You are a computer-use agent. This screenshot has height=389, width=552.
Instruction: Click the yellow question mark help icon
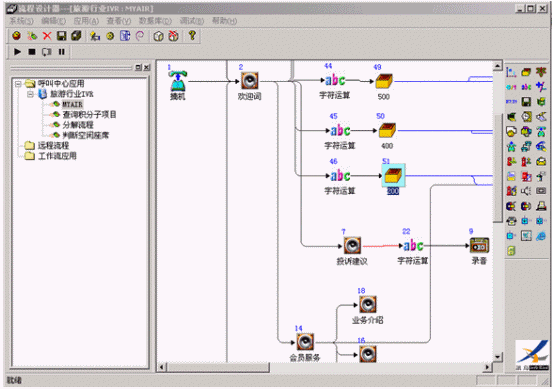click(x=192, y=36)
